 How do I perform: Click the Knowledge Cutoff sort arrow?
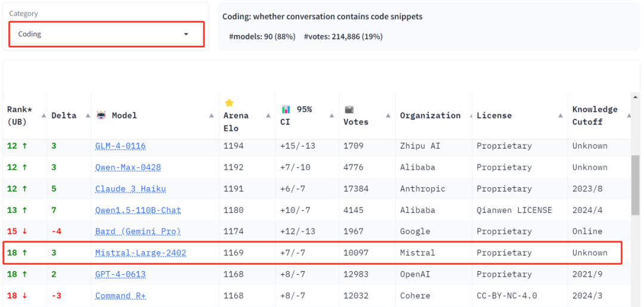(x=629, y=116)
